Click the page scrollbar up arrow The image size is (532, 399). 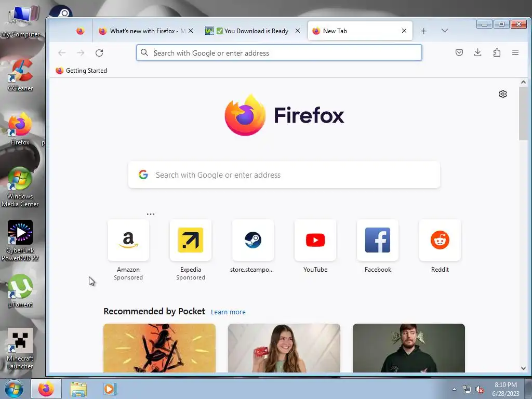click(523, 82)
